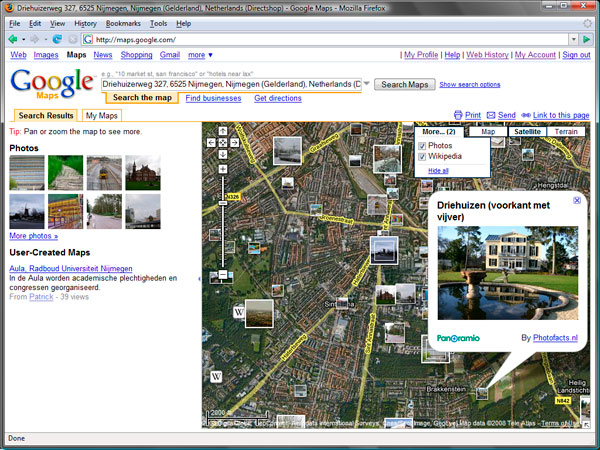Click the Print icon
600x450 pixels.
(x=458, y=115)
